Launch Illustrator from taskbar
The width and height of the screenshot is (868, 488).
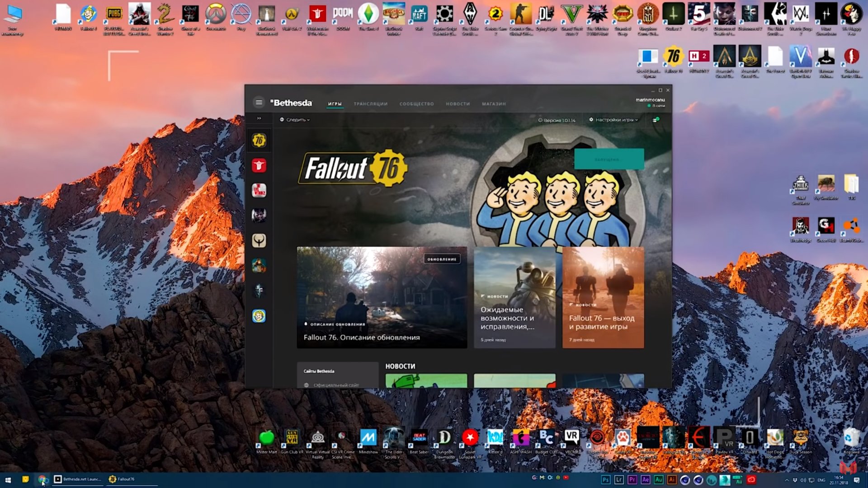tap(672, 480)
